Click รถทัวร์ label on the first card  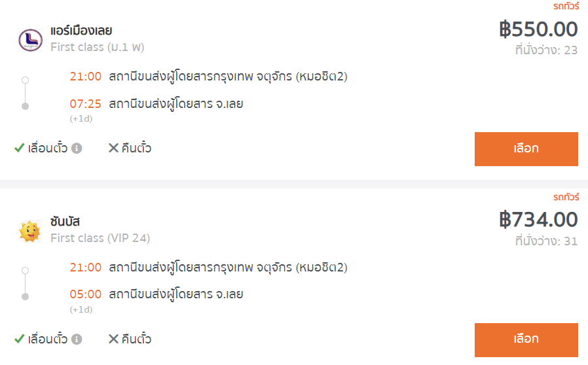(566, 6)
